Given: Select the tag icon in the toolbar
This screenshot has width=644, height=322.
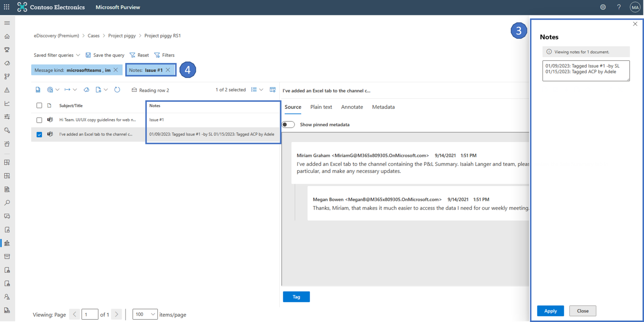Looking at the screenshot, I should [86, 90].
